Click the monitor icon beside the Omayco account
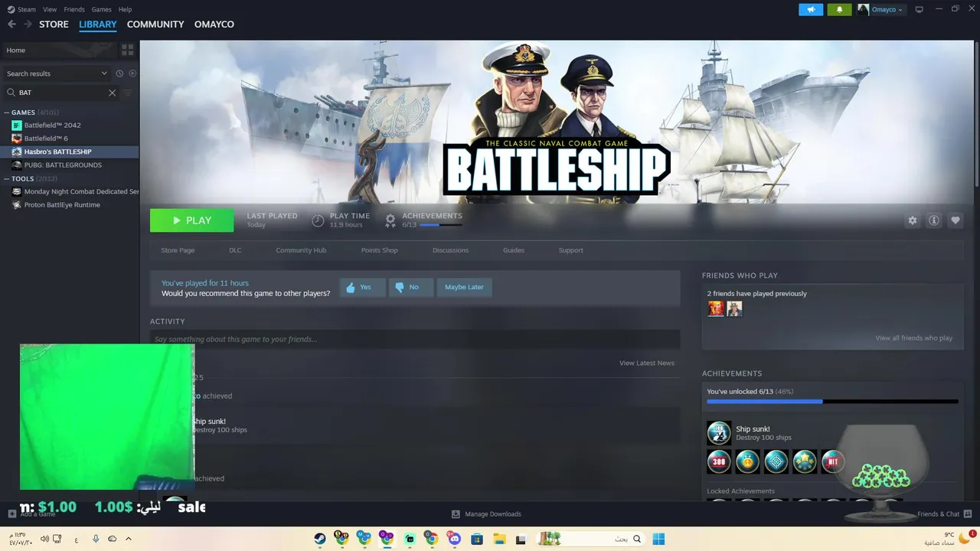 [920, 9]
